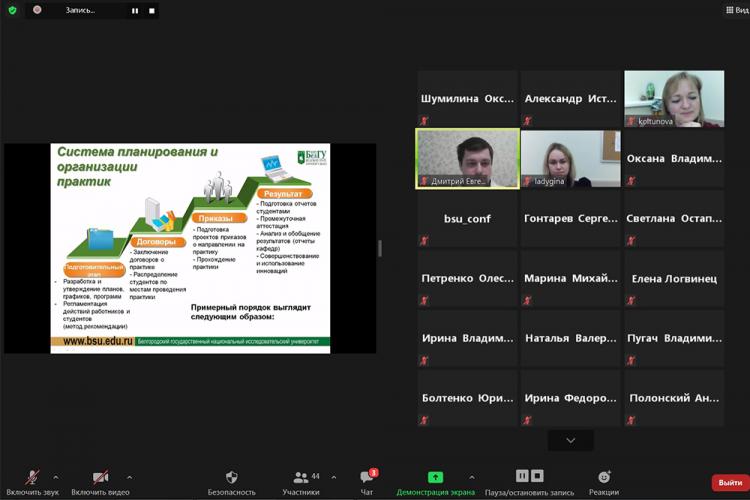Screen dimensions: 750x500
Task: Click the green Демонстрация экрана share icon
Action: [x=435, y=478]
